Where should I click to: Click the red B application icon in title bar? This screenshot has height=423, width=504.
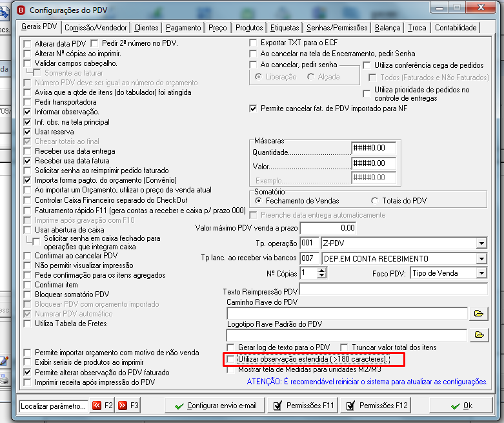[x=21, y=10]
